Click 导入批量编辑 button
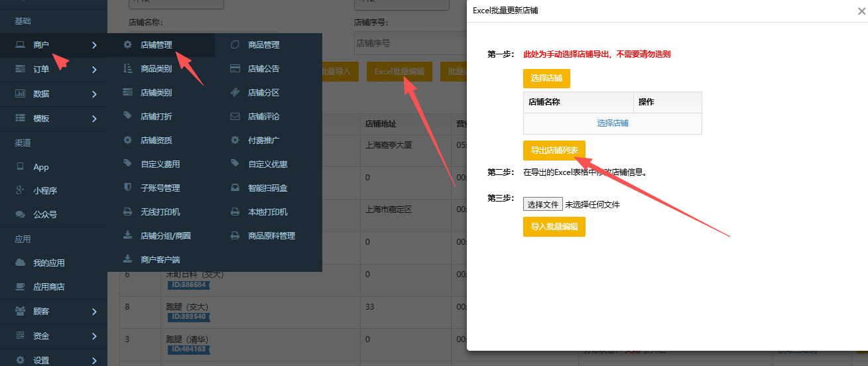This screenshot has height=366, width=868. pyautogui.click(x=554, y=227)
